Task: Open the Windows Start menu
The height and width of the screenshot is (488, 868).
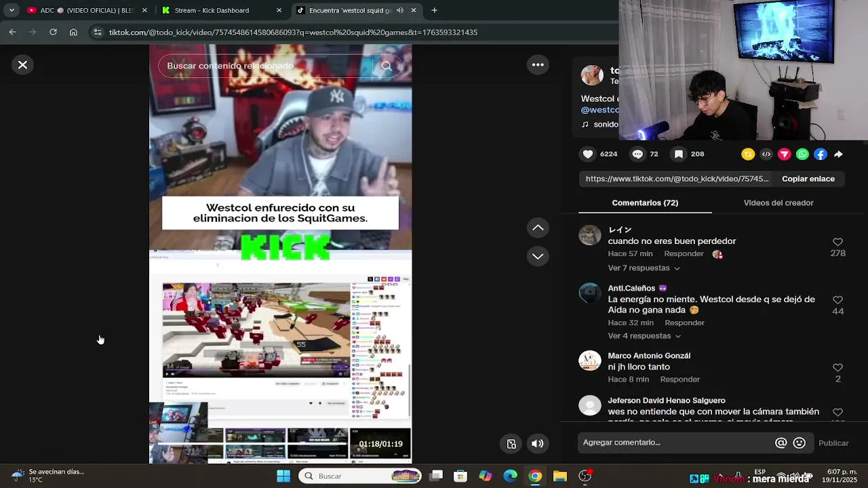Action: pyautogui.click(x=283, y=476)
